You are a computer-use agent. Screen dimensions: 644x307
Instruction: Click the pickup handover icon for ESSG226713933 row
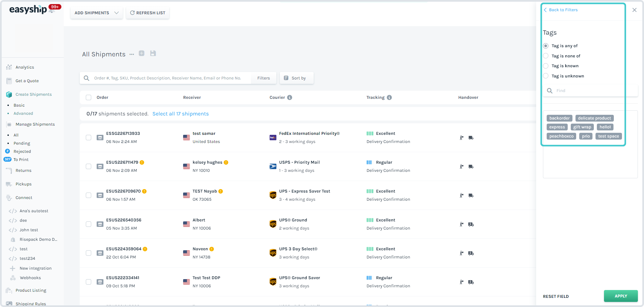tap(462, 138)
